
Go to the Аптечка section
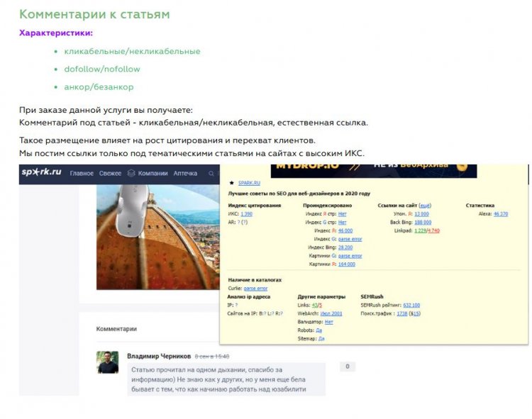pos(185,173)
